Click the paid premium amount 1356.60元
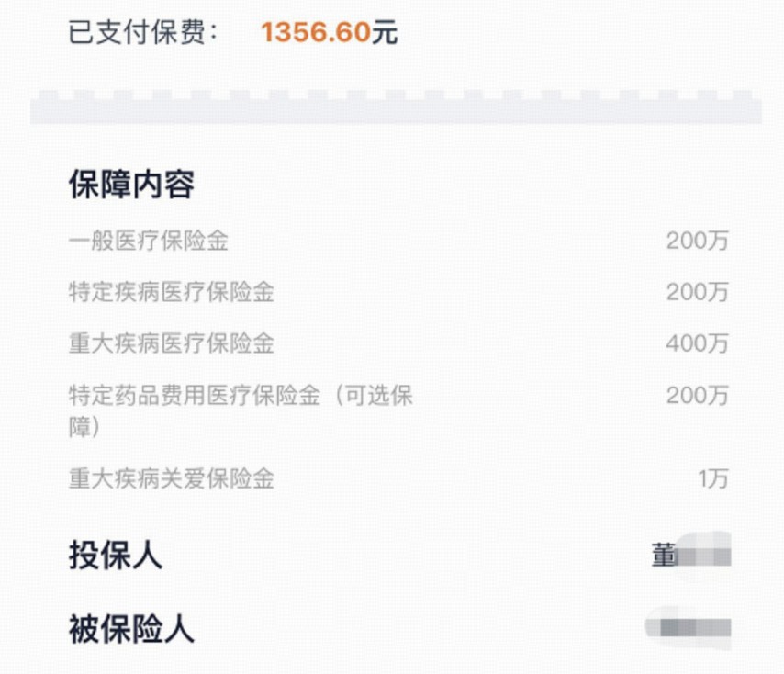Screen dimensions: 784x674 (x=329, y=32)
